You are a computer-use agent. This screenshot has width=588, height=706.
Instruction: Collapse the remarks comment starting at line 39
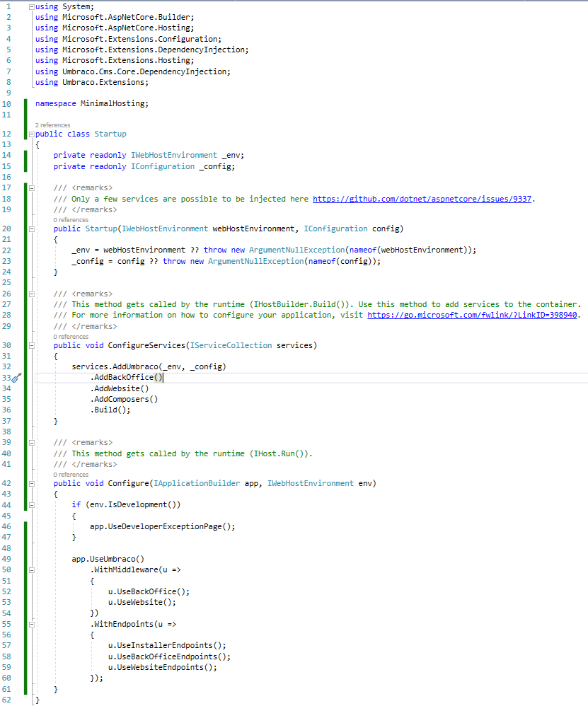pyautogui.click(x=32, y=443)
